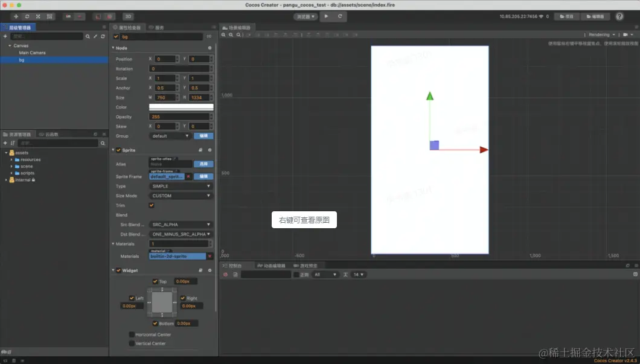Uncheck the Trim checkbox
640x364 pixels.
[152, 205]
